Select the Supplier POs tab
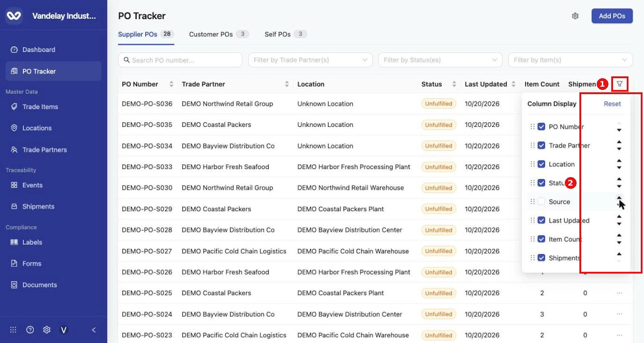The image size is (644, 343). point(146,34)
